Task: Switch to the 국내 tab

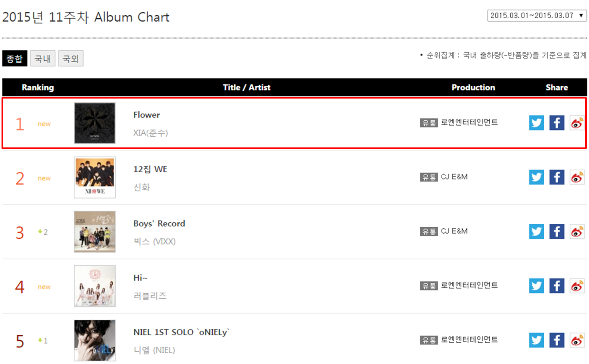Action: click(x=43, y=58)
